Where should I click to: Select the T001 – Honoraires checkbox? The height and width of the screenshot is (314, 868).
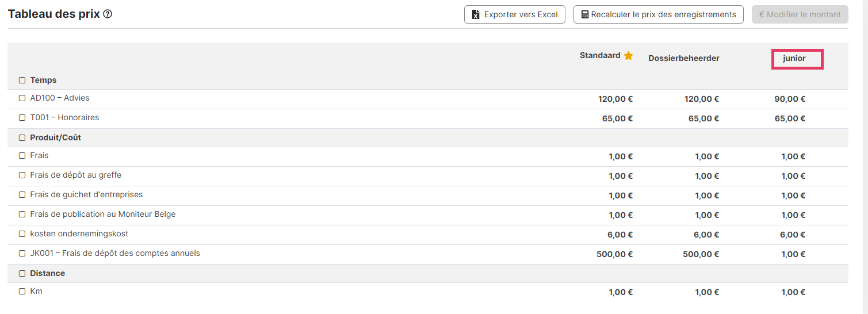pos(22,118)
